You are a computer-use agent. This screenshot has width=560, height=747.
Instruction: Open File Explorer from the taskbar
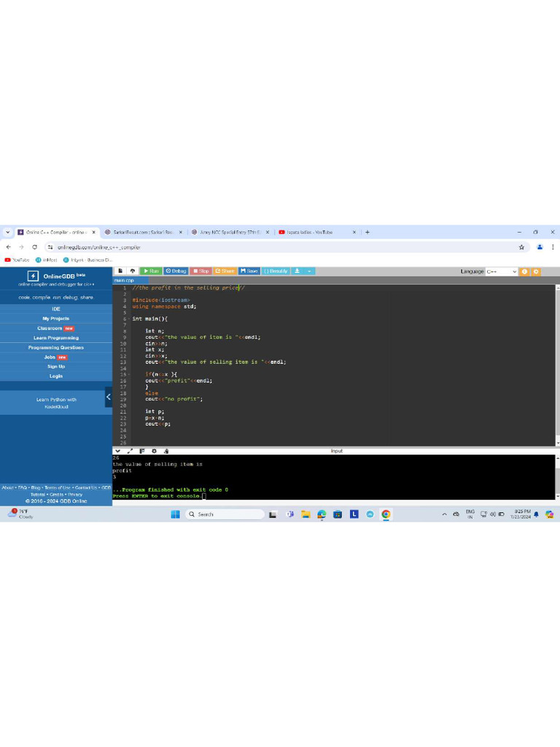(x=306, y=514)
